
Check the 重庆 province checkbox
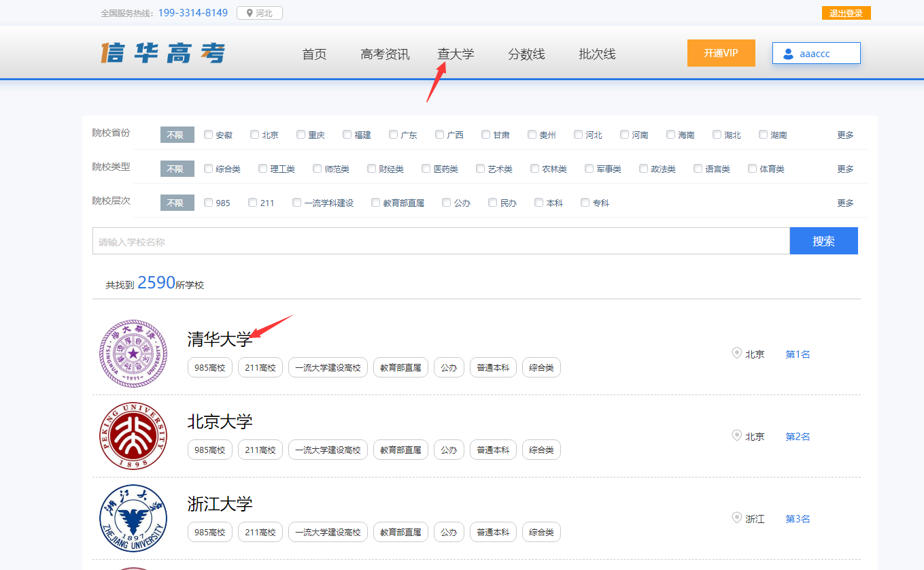pyautogui.click(x=301, y=135)
